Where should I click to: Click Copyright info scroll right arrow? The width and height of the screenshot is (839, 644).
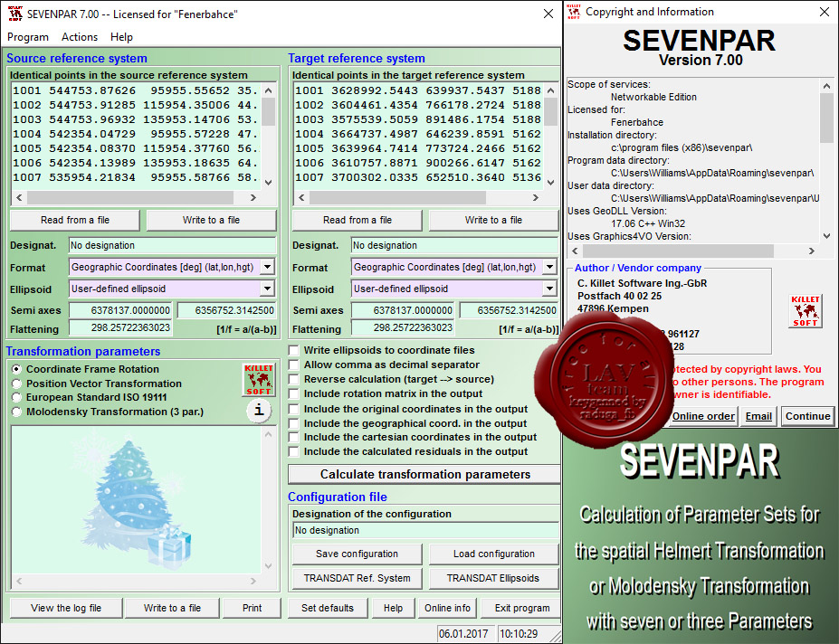click(x=812, y=251)
